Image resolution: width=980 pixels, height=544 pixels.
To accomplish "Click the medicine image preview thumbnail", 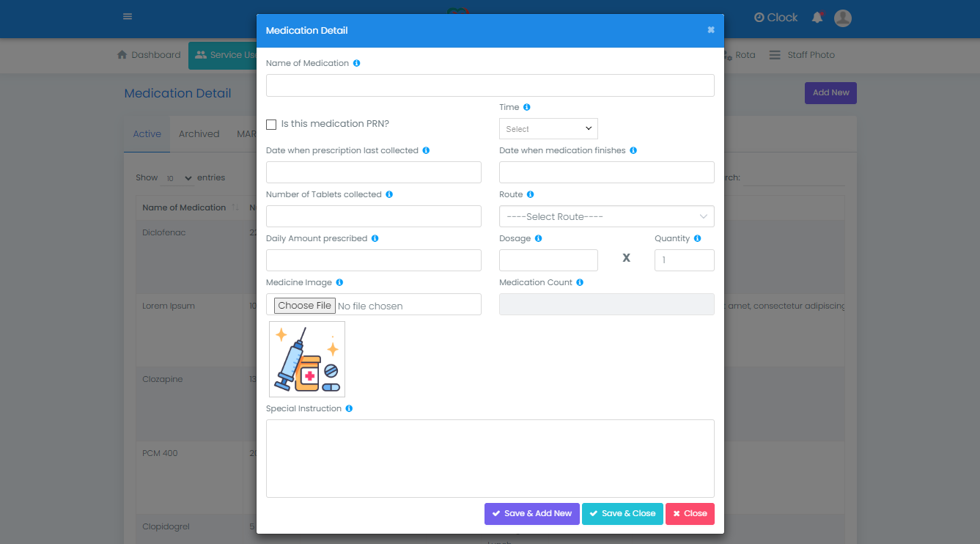I will (x=307, y=359).
